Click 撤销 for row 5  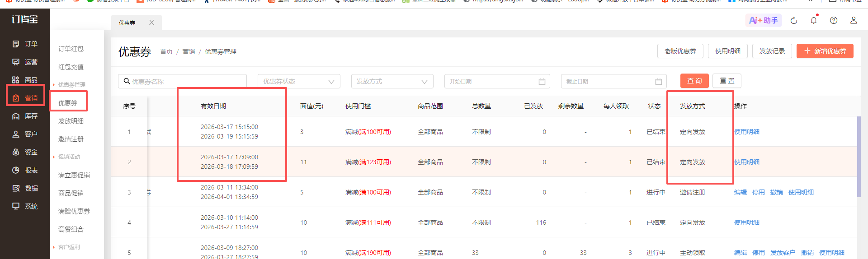[x=807, y=253]
